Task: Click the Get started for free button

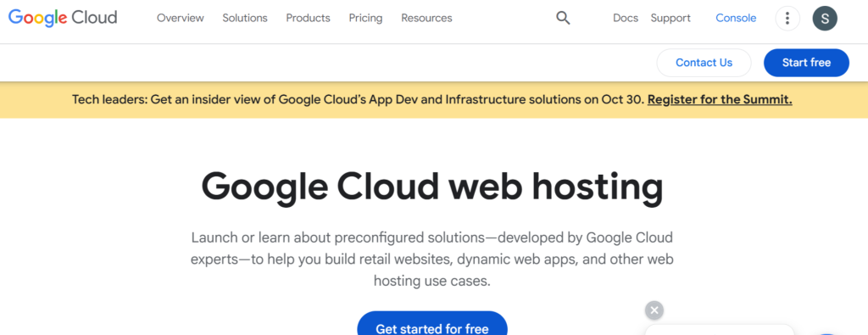Action: [x=431, y=323]
